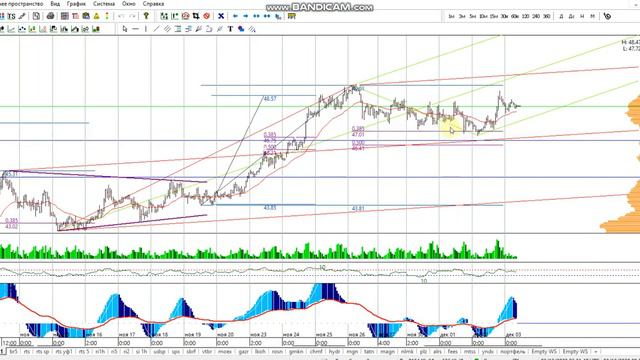
Task: Open the Система menu
Action: coord(104,4)
